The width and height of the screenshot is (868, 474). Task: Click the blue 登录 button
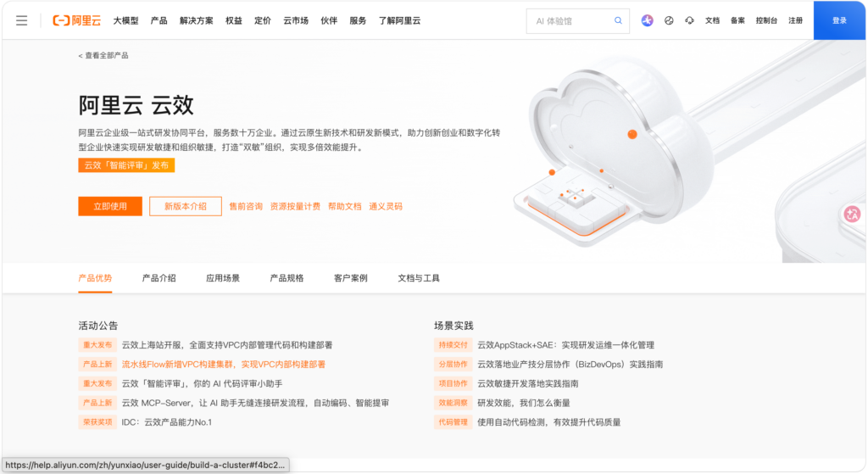click(x=839, y=20)
